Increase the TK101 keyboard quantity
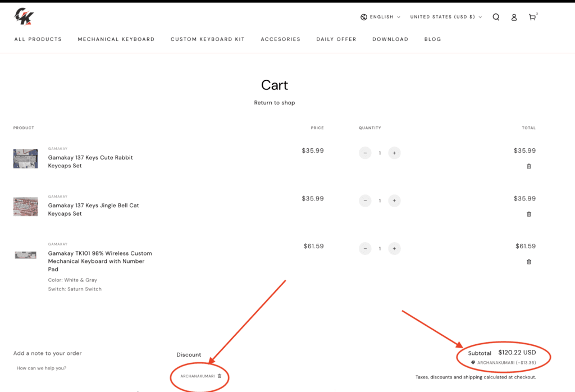Image resolution: width=575 pixels, height=392 pixels. click(394, 248)
